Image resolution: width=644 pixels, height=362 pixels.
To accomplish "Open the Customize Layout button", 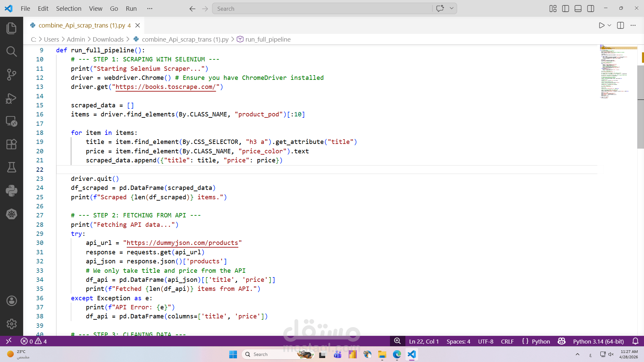I will (x=553, y=9).
